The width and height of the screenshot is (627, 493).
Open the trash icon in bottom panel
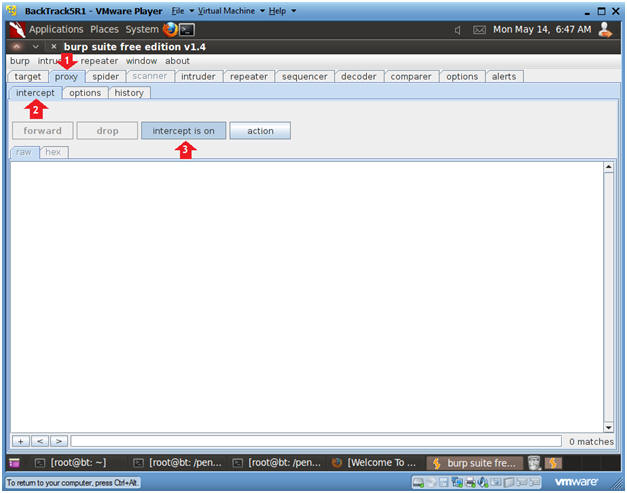(x=534, y=463)
